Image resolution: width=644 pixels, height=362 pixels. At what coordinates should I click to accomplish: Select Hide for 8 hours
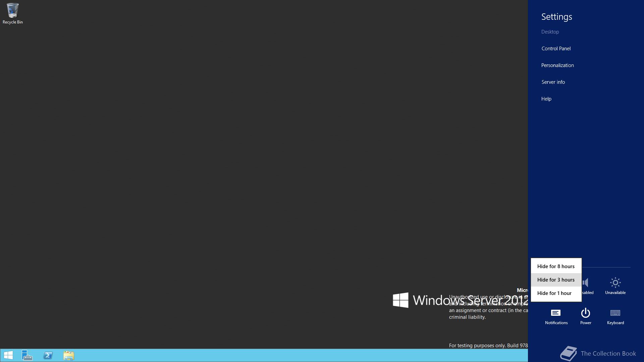tap(556, 266)
